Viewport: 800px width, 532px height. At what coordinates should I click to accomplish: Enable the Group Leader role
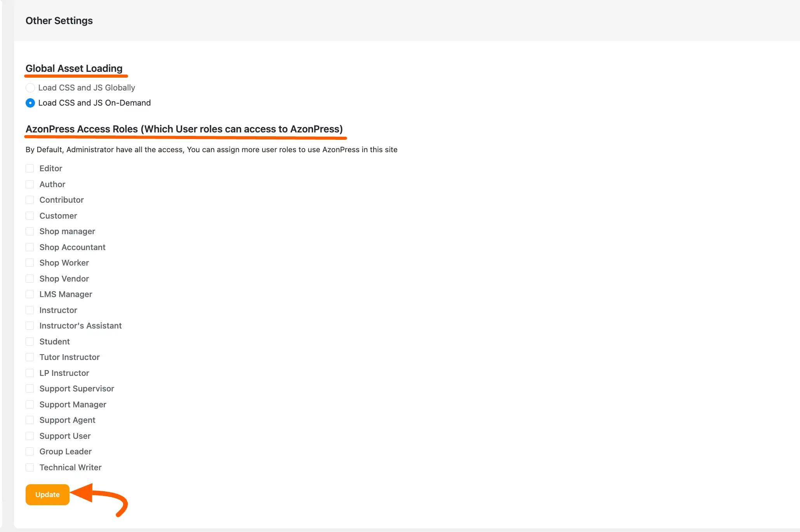pyautogui.click(x=30, y=451)
